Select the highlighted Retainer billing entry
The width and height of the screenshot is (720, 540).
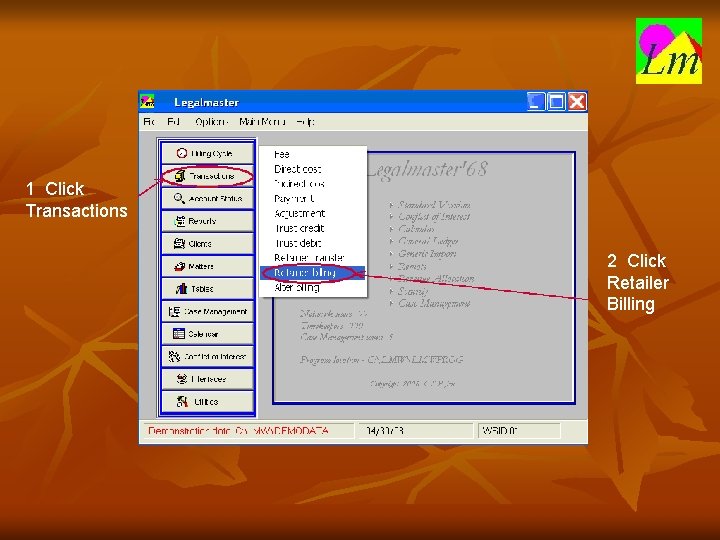click(312, 273)
